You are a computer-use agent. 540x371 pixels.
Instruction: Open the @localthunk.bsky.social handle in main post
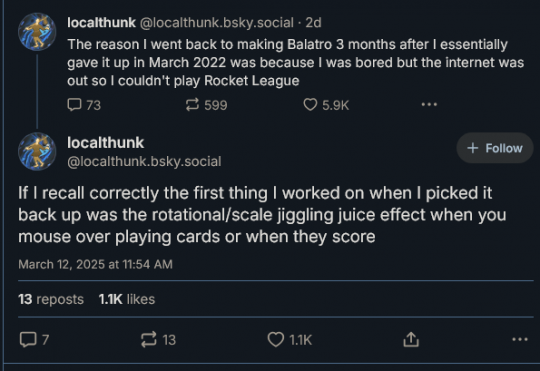click(144, 162)
